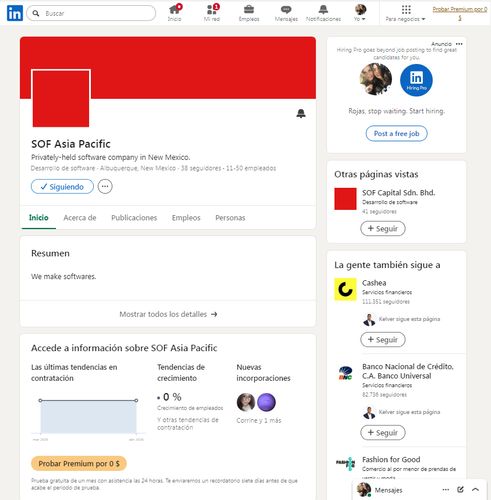The image size is (491, 500).
Task: Open SOF Capital Sdn. Bhd. page
Action: (x=399, y=193)
